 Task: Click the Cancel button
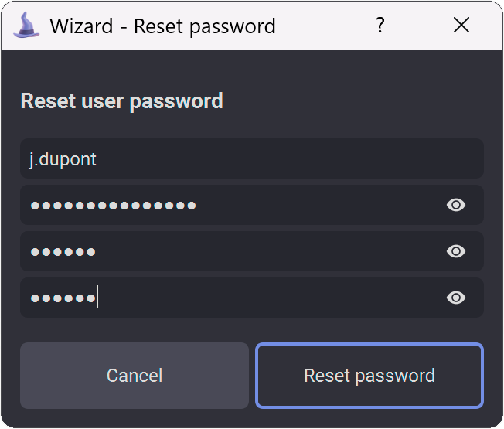[135, 376]
